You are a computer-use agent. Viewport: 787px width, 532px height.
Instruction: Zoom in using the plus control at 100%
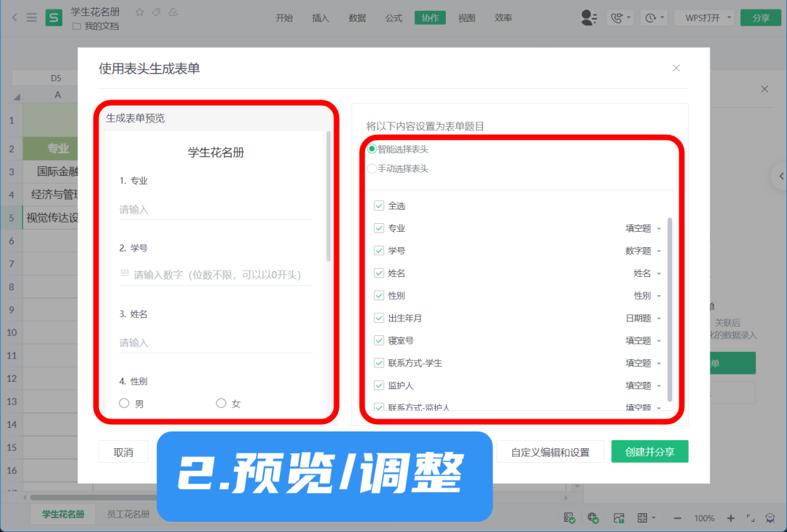729,518
